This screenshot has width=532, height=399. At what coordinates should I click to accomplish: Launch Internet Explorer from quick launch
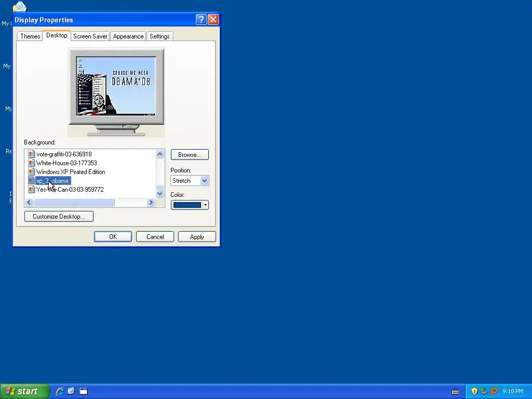60,391
